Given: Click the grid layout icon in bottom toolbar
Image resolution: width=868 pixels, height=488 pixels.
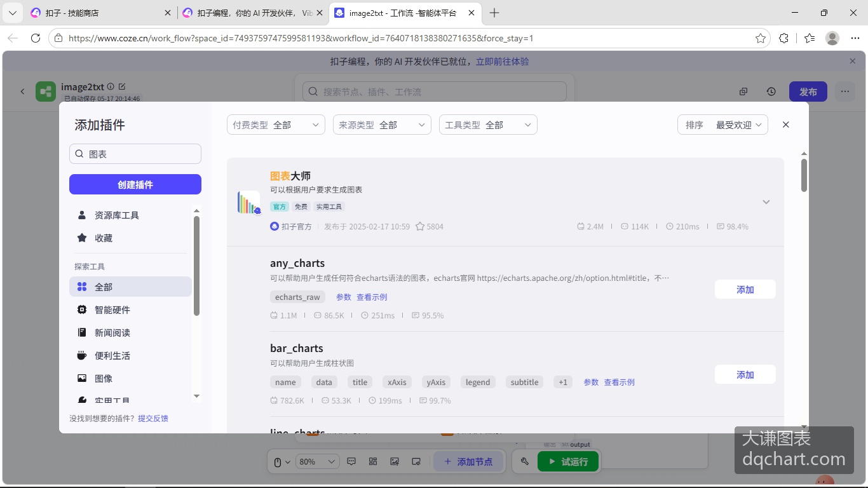Looking at the screenshot, I should [x=373, y=462].
